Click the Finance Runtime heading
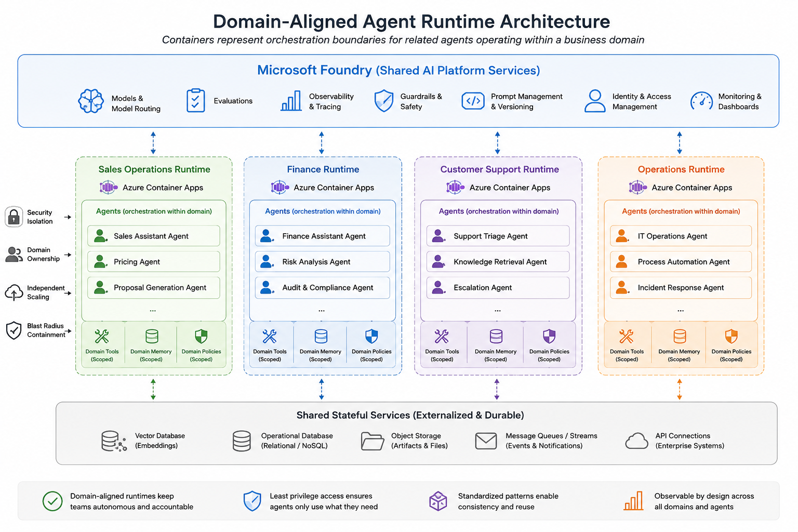The height and width of the screenshot is (532, 798). (323, 169)
